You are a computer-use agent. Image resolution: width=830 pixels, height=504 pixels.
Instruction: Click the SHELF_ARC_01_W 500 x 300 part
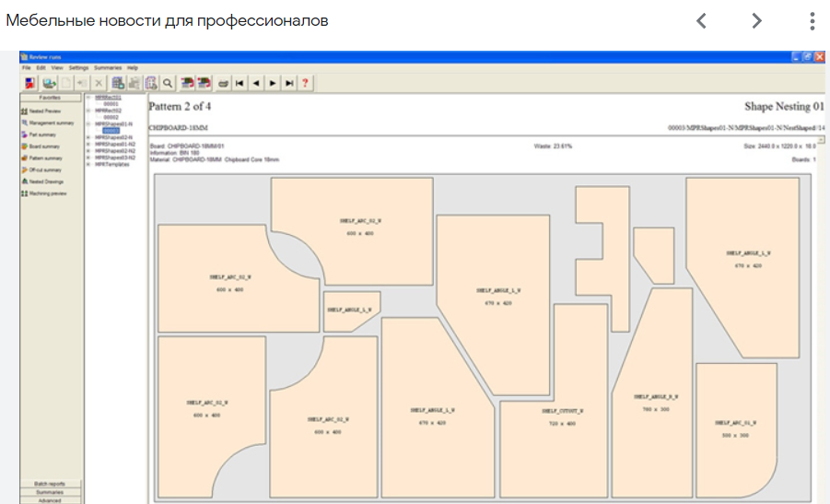(735, 428)
